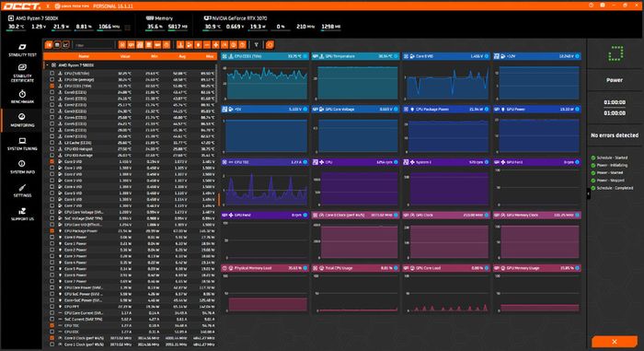Sort sensors by the Avg column
Viewport: 644px width, 351px height.
pos(182,56)
